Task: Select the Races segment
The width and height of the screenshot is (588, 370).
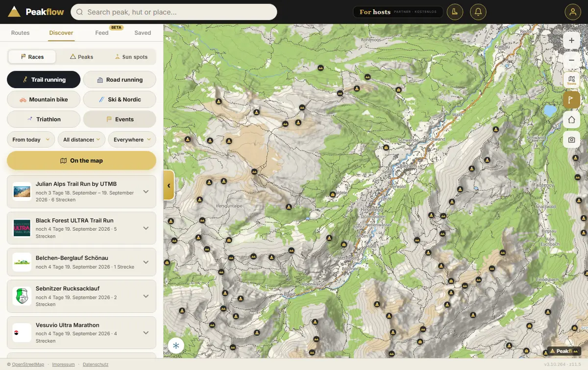Action: pyautogui.click(x=32, y=57)
